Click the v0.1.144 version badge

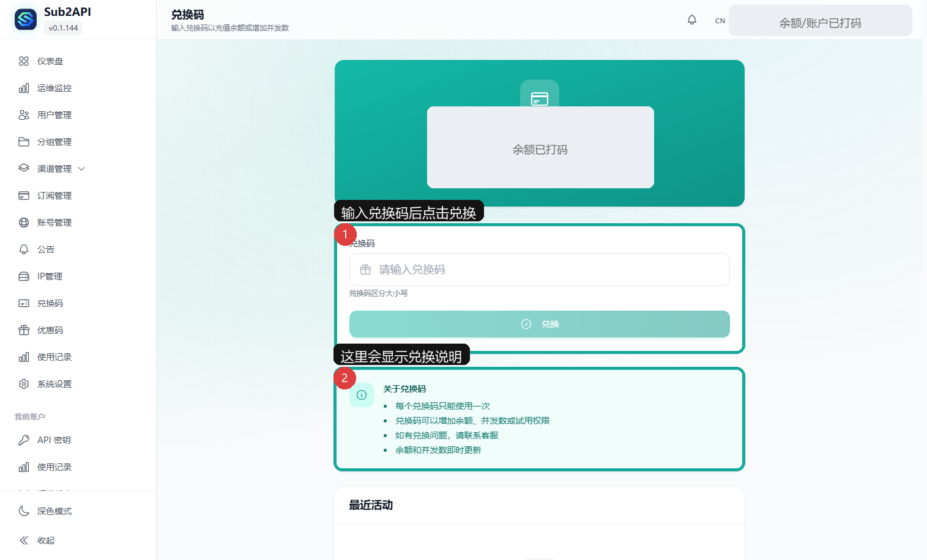coord(64,28)
